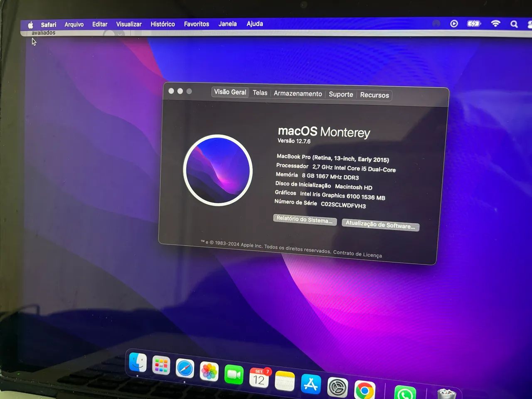Switch to the Telas tab

coord(260,93)
